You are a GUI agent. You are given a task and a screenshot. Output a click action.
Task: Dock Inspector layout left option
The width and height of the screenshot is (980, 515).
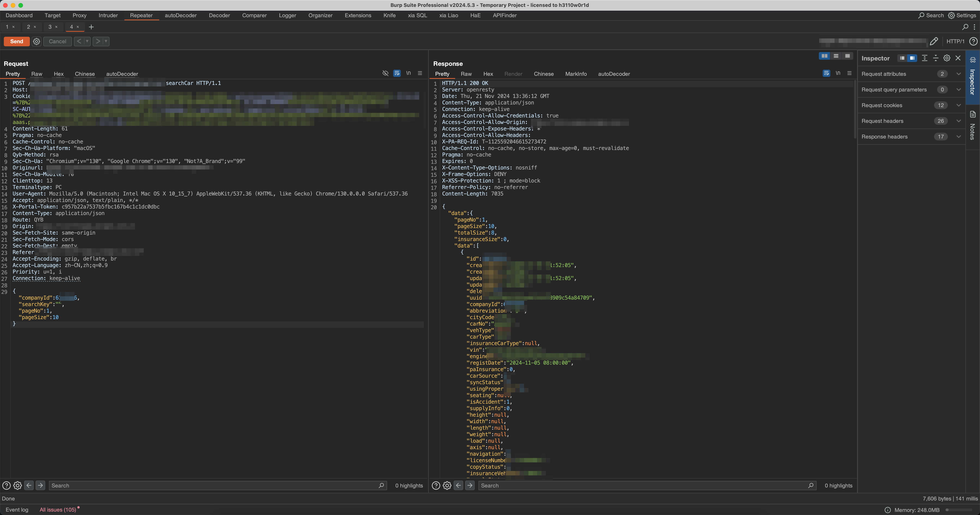(902, 58)
